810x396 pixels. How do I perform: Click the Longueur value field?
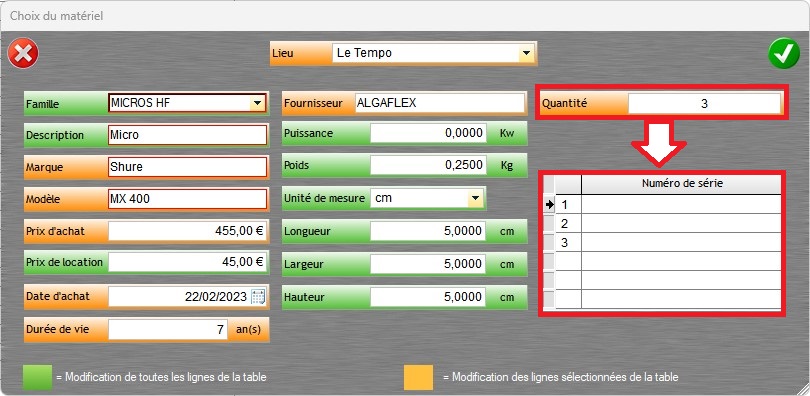[x=428, y=231]
